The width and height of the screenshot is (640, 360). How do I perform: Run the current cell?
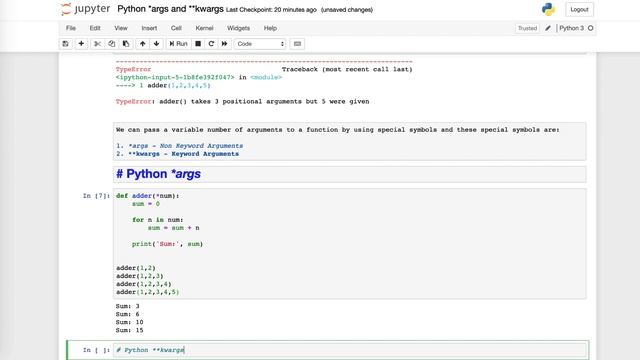coord(178,44)
